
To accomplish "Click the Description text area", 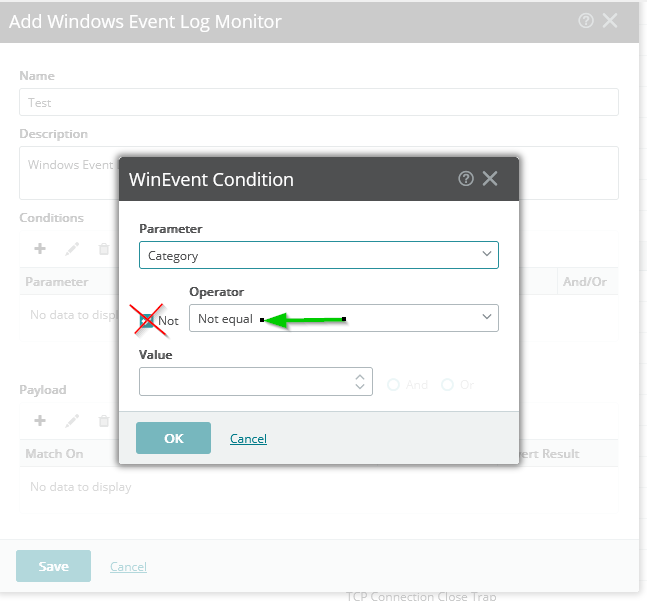I will coord(319,173).
